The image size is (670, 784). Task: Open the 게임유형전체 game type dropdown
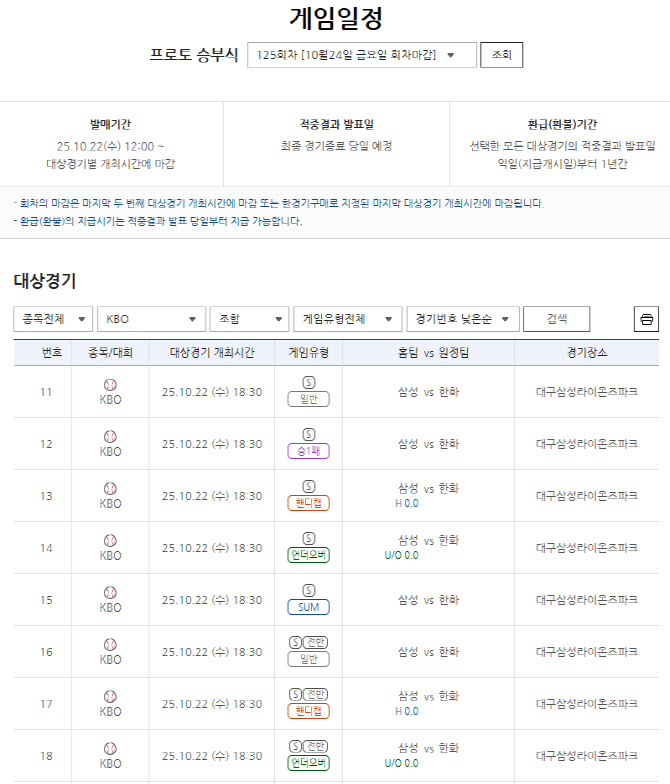(x=347, y=319)
